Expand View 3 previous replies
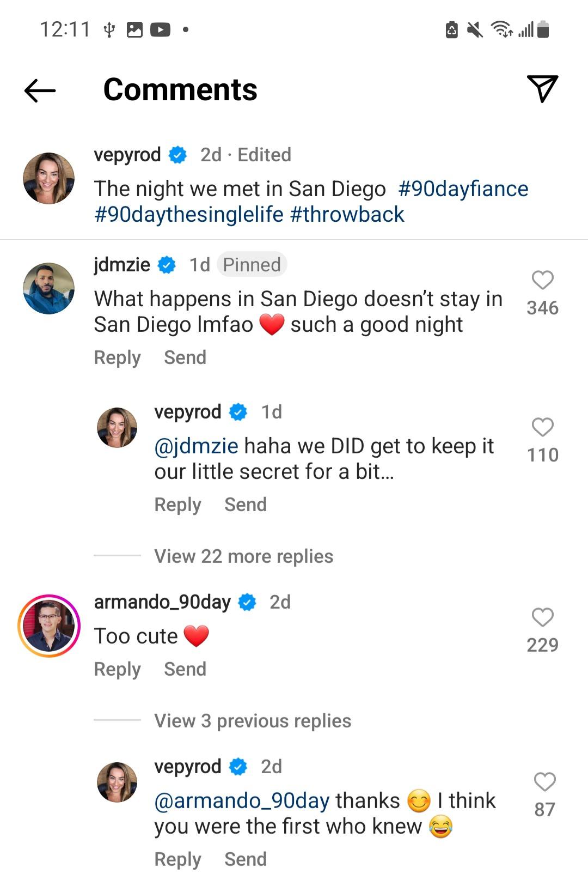 (x=253, y=721)
